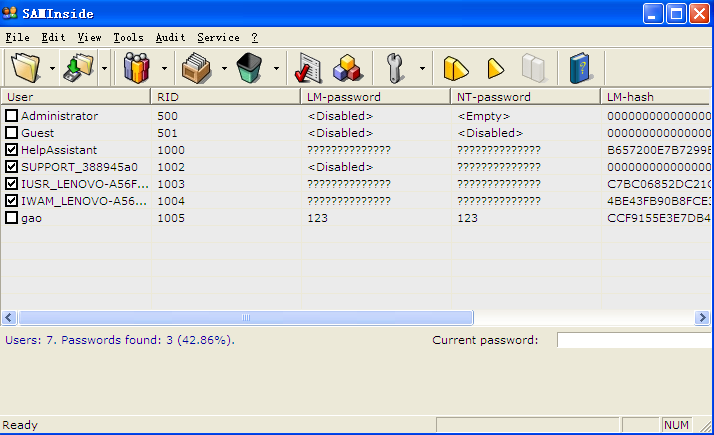This screenshot has width=714, height=435.
Task: Click the greyed-out stop attack icon
Action: (534, 68)
